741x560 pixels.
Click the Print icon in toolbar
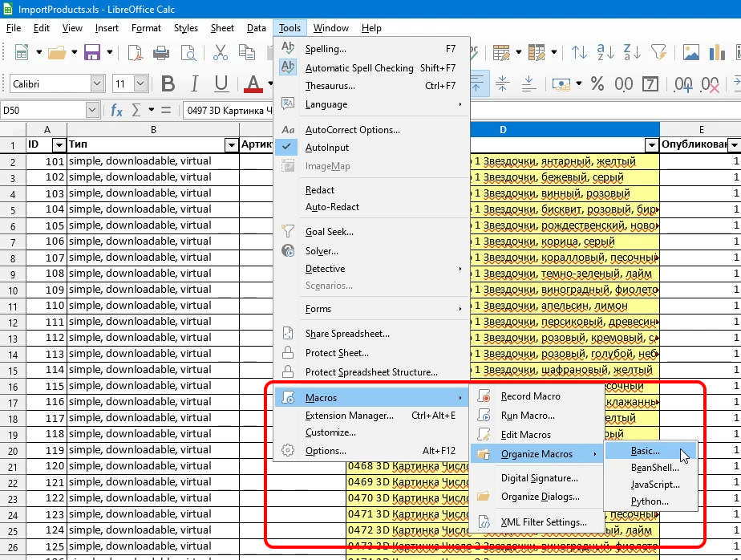[x=161, y=53]
